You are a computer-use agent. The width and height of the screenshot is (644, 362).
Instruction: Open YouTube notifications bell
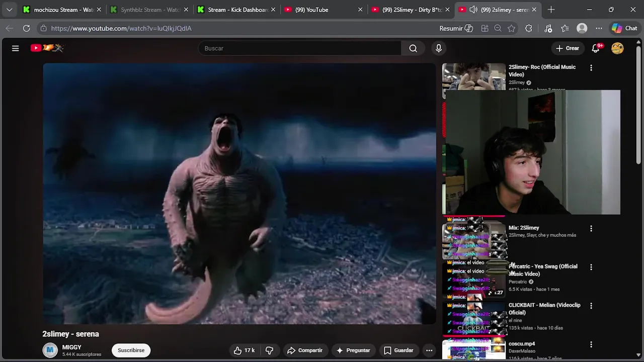pyautogui.click(x=596, y=48)
